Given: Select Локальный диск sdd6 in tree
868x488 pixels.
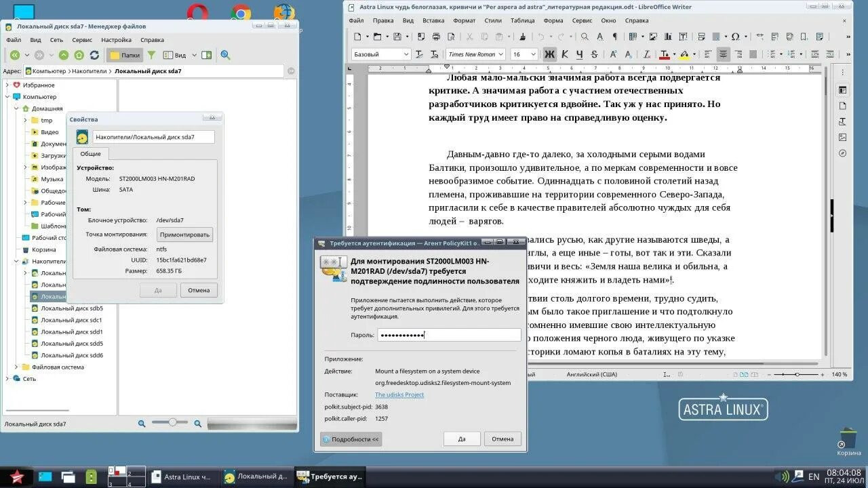Looking at the screenshot, I should [x=71, y=355].
